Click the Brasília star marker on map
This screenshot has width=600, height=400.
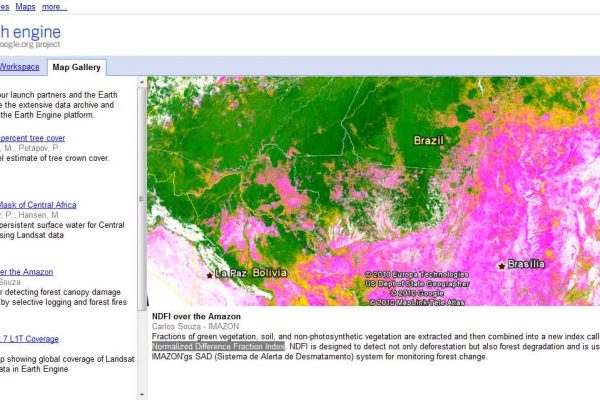pyautogui.click(x=502, y=266)
